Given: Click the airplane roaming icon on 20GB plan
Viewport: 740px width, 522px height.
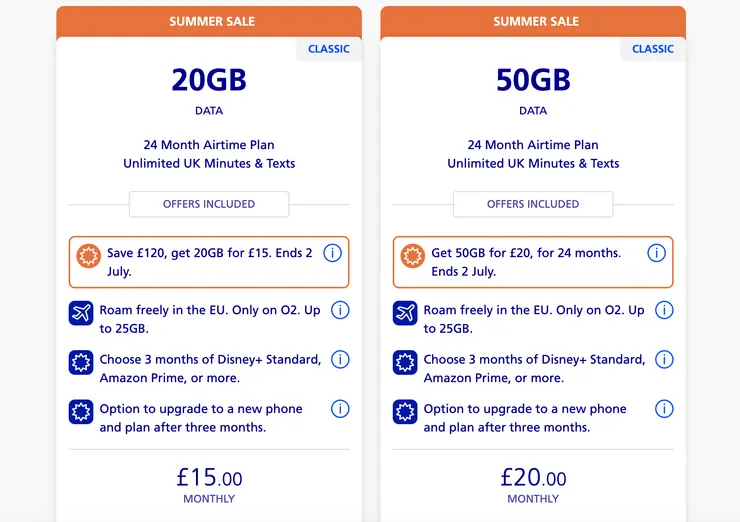Looking at the screenshot, I should point(81,312).
